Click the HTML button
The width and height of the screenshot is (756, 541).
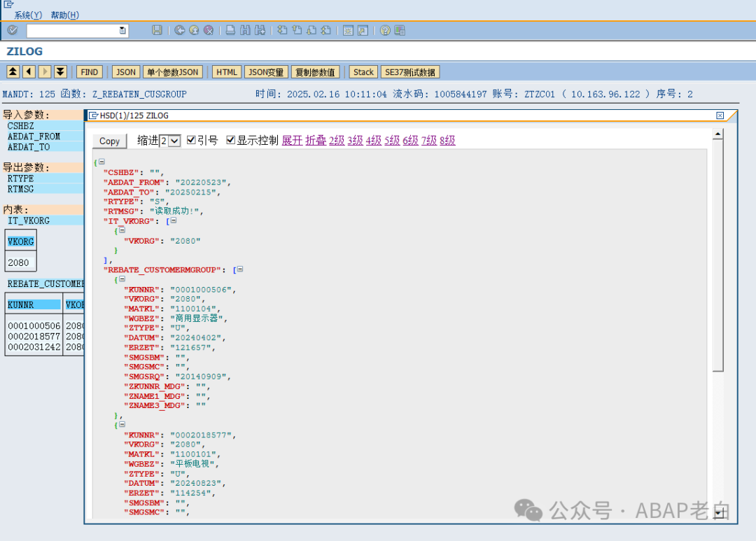pyautogui.click(x=227, y=72)
